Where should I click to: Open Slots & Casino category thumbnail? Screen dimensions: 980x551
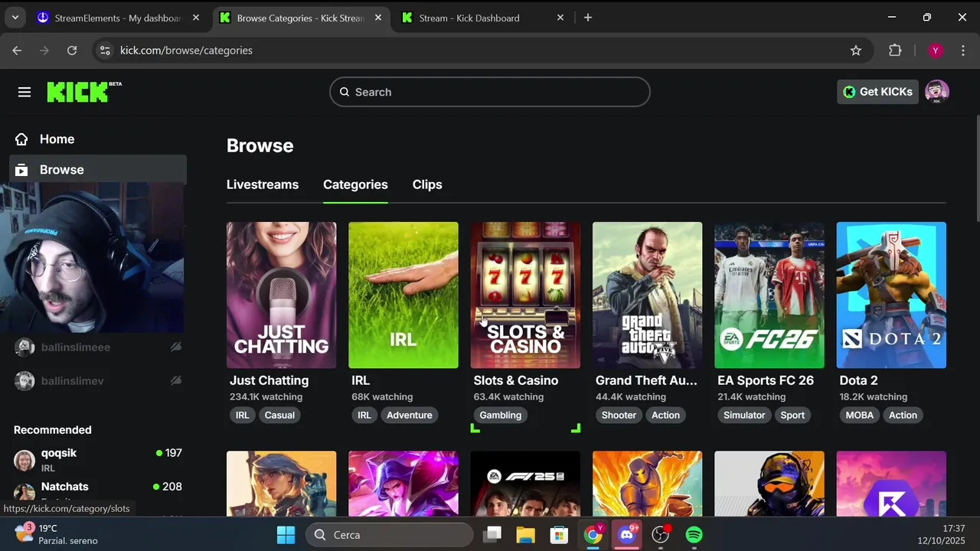[525, 295]
